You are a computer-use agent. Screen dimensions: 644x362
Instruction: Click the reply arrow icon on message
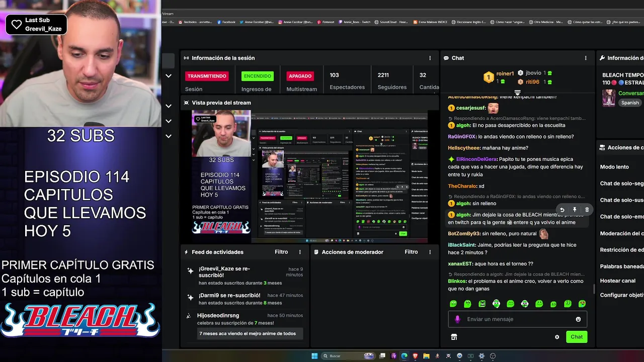point(562,210)
